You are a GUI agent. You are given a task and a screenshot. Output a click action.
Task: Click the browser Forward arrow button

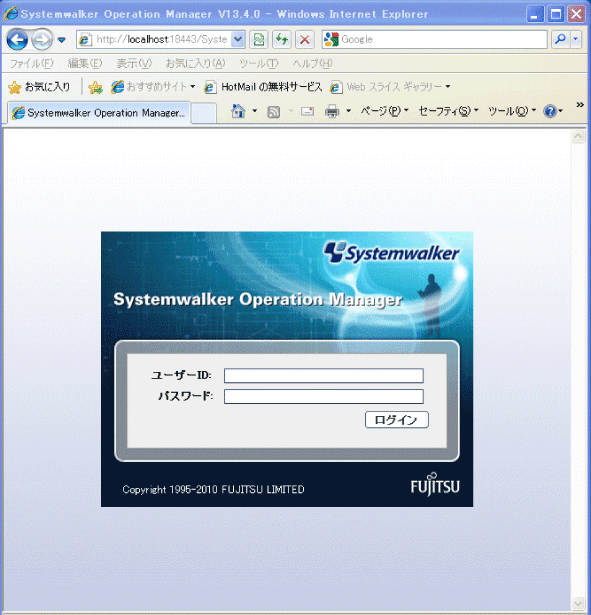(42, 40)
